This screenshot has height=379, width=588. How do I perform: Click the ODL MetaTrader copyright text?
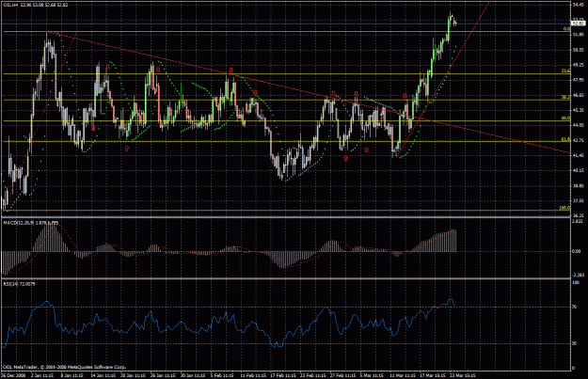(x=65, y=367)
